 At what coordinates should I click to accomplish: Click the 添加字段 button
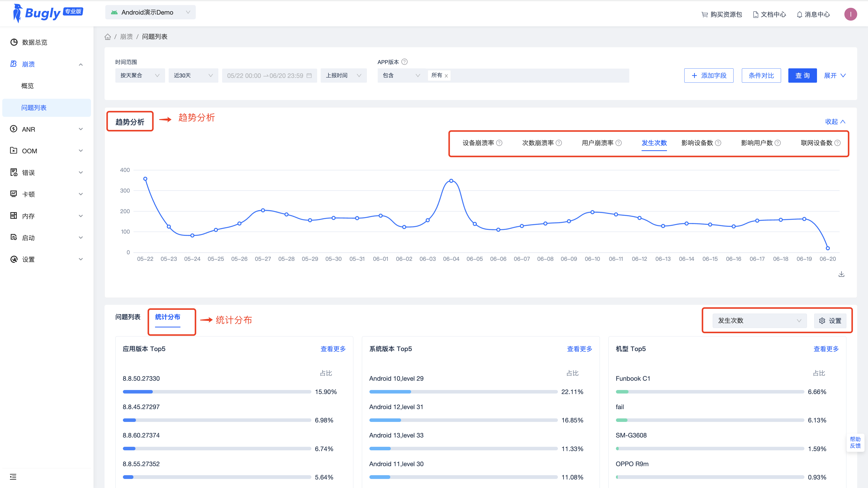click(709, 75)
